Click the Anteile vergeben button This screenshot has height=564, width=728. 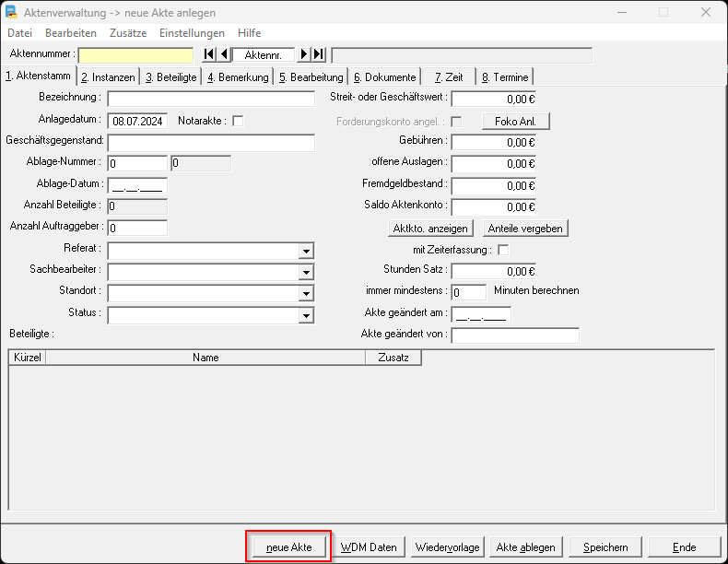coord(525,229)
